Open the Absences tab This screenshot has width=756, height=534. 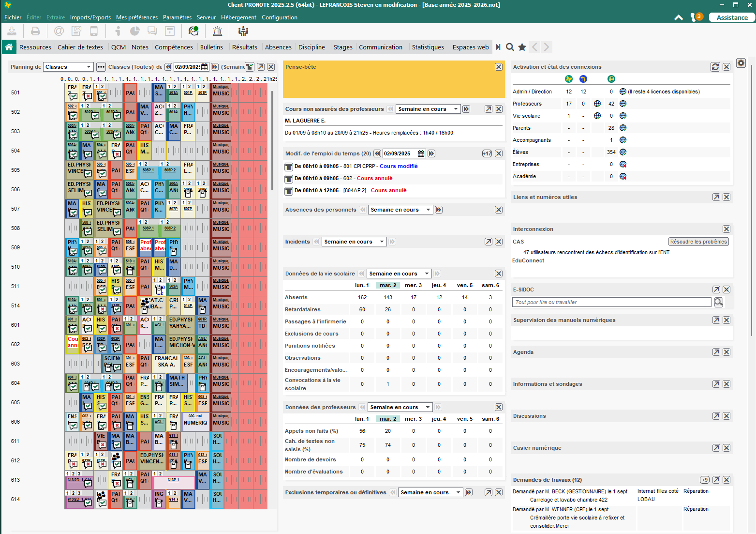click(278, 47)
